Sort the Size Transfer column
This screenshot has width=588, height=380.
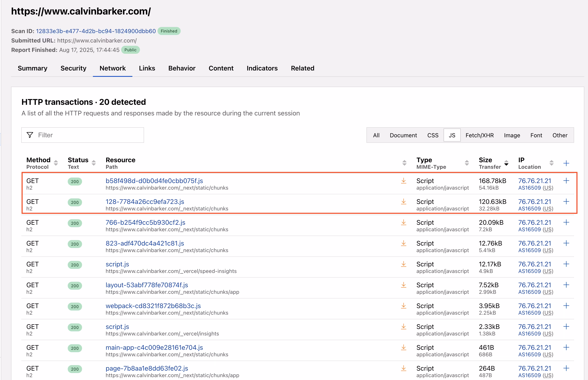coord(506,163)
